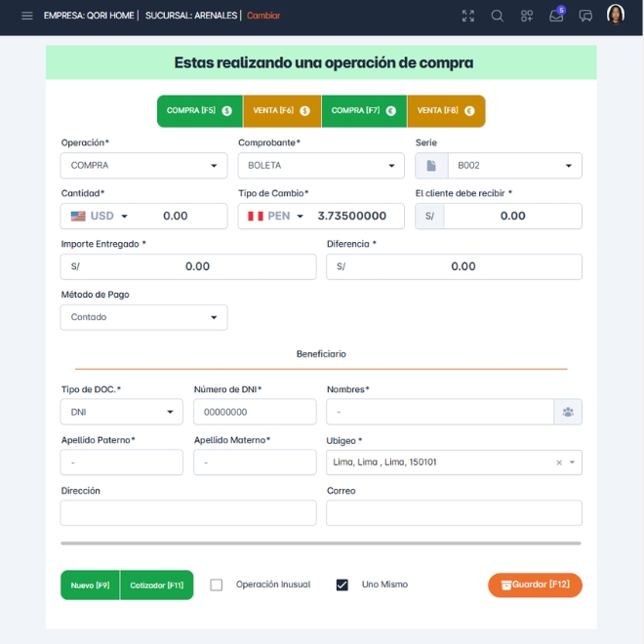Click the people search icon beside Nombres
The height and width of the screenshot is (644, 644).
[567, 412]
